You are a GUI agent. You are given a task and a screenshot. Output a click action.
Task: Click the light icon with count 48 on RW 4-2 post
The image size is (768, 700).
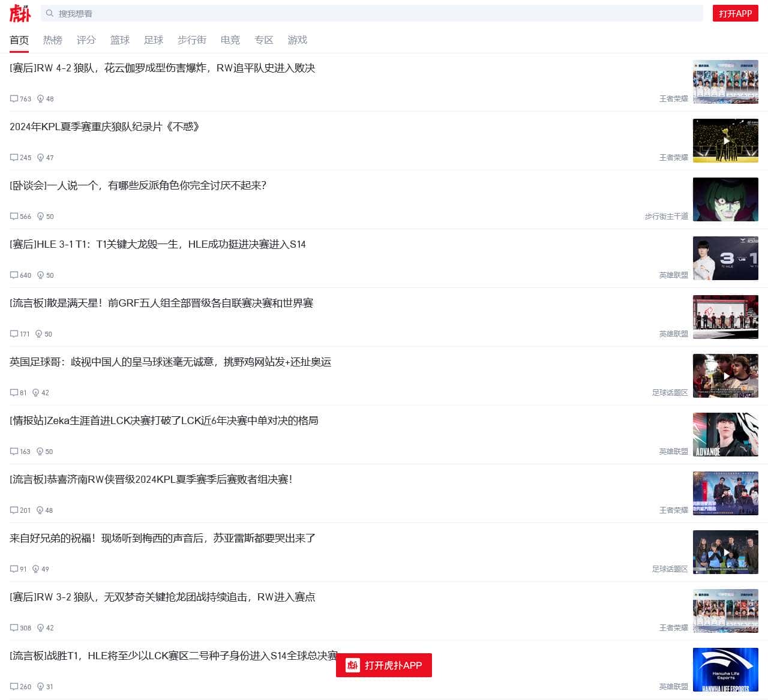pos(41,99)
